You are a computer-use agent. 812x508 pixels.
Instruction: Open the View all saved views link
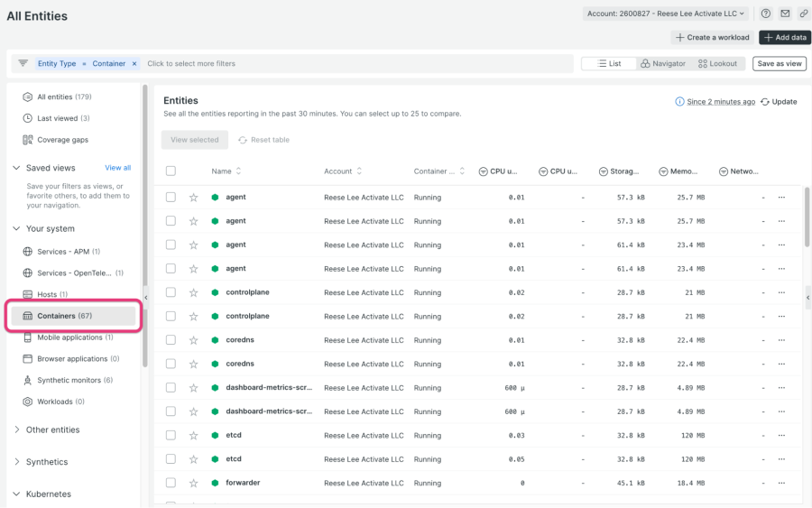coord(117,168)
